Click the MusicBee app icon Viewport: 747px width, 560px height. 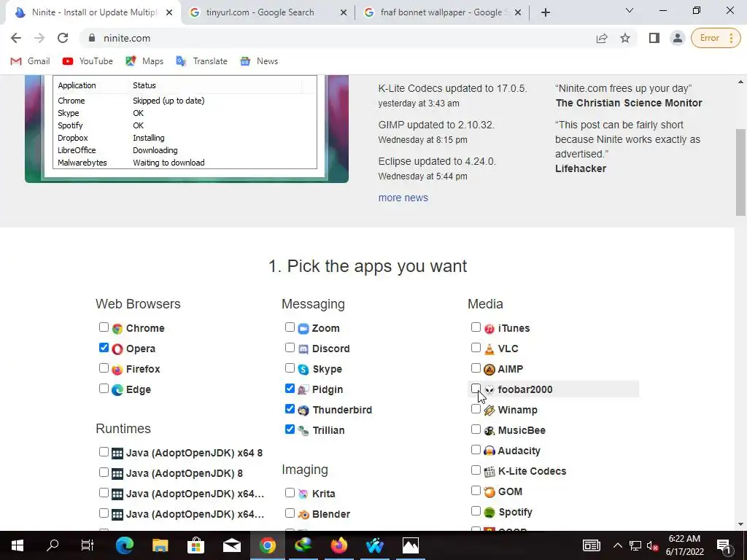489,431
